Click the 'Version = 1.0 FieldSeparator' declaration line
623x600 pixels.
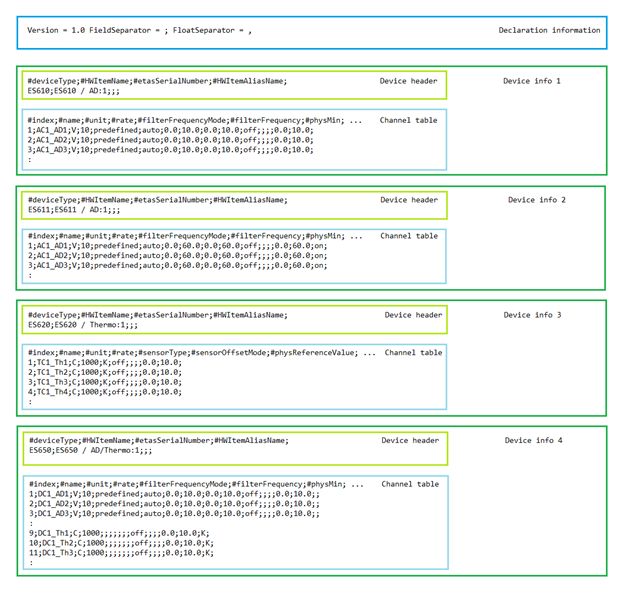pos(139,30)
